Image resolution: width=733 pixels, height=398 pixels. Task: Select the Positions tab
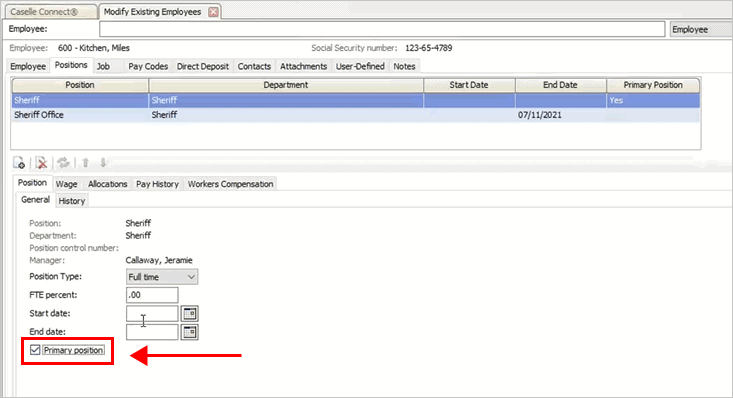71,65
